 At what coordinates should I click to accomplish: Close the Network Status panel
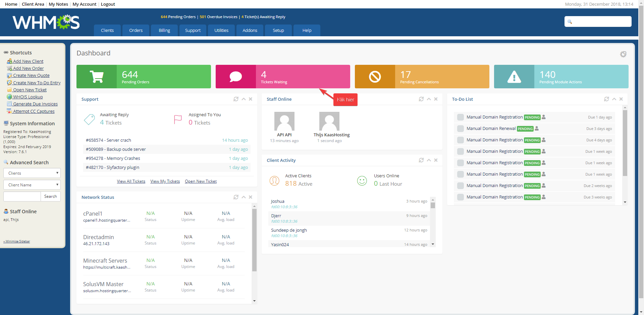(x=251, y=197)
